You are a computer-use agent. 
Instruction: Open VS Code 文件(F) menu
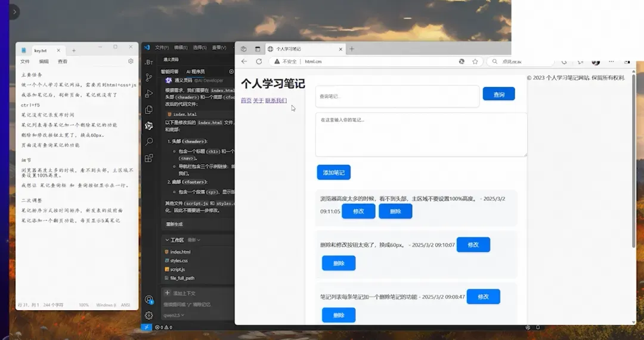(162, 48)
